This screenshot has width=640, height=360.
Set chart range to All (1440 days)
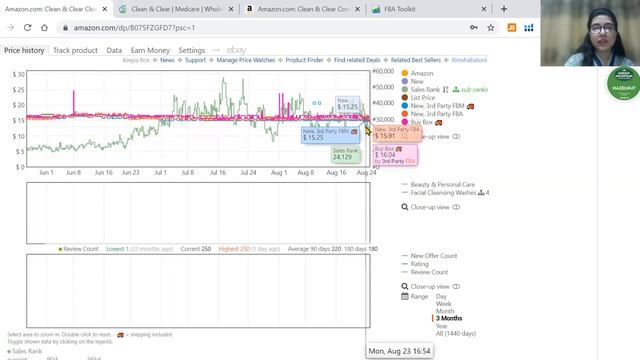coord(456,333)
